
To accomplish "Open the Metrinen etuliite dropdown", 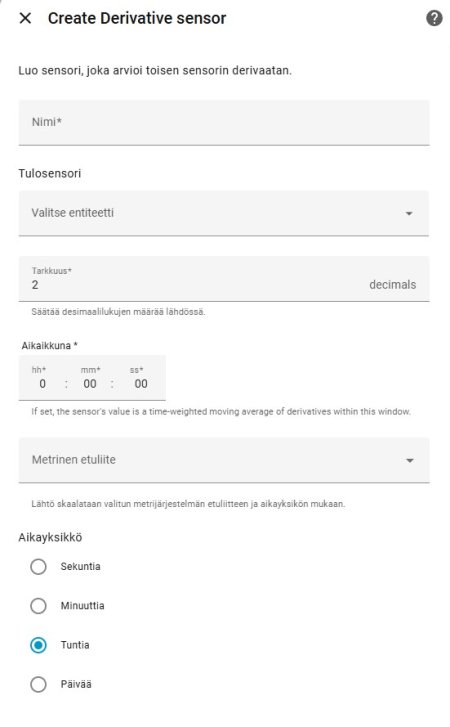I will [x=224, y=460].
